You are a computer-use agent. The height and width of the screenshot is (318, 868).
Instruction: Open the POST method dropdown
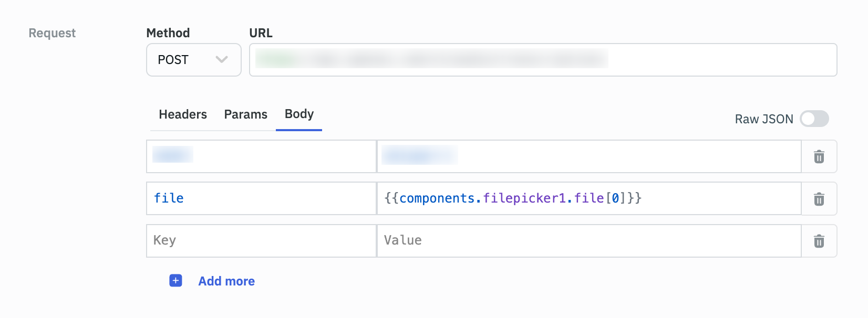(x=193, y=60)
